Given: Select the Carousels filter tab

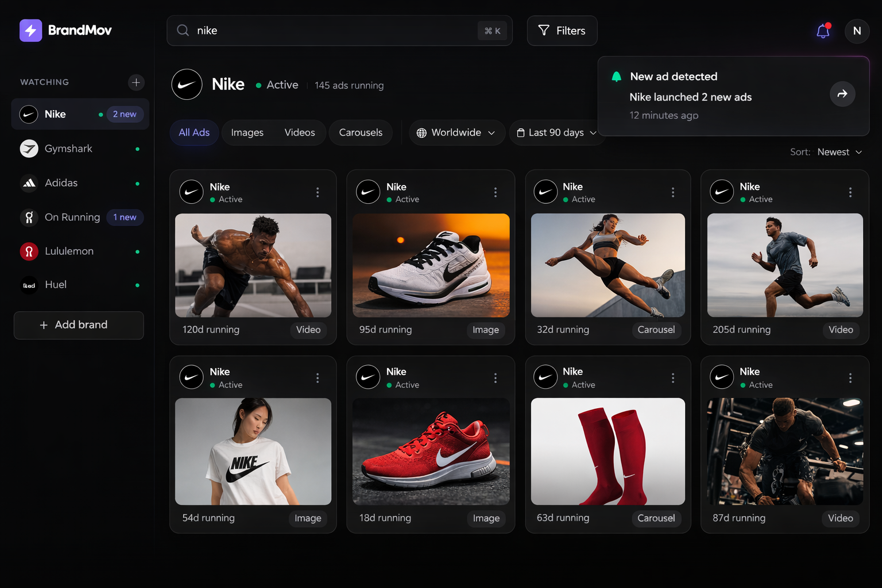Looking at the screenshot, I should click(360, 133).
